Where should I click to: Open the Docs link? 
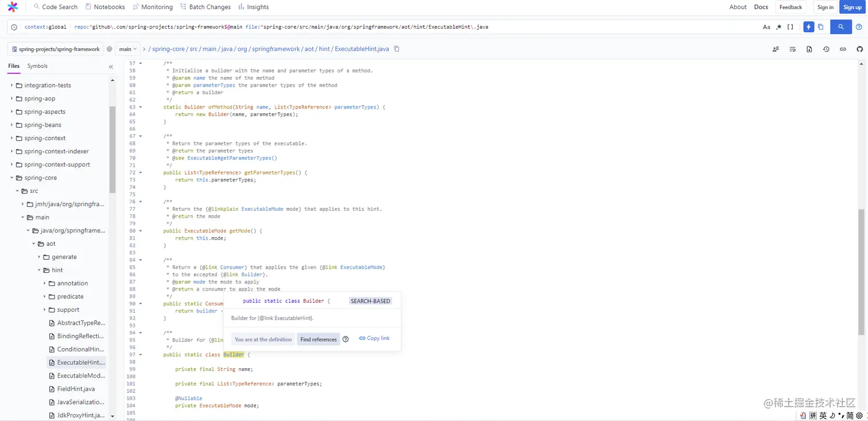point(761,7)
